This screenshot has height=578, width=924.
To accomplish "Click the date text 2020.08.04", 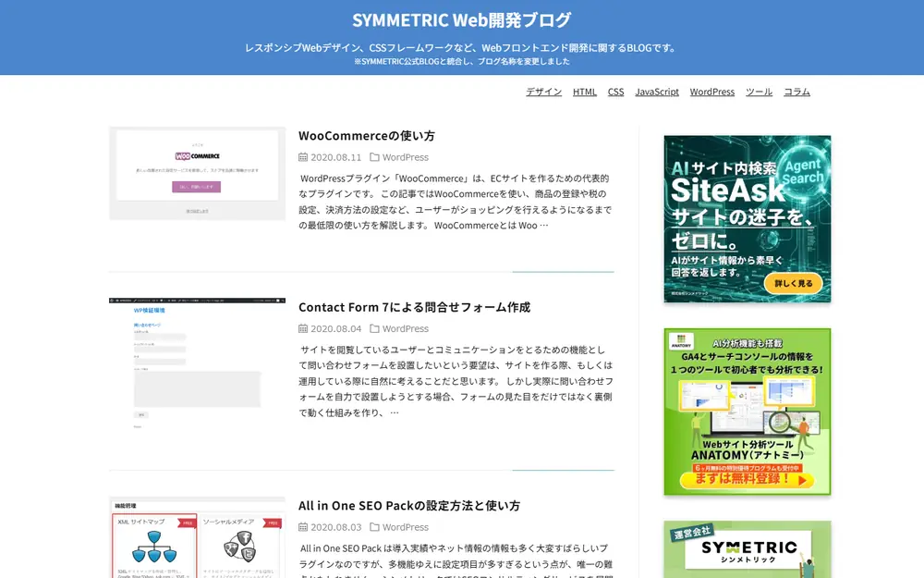I will pos(336,328).
